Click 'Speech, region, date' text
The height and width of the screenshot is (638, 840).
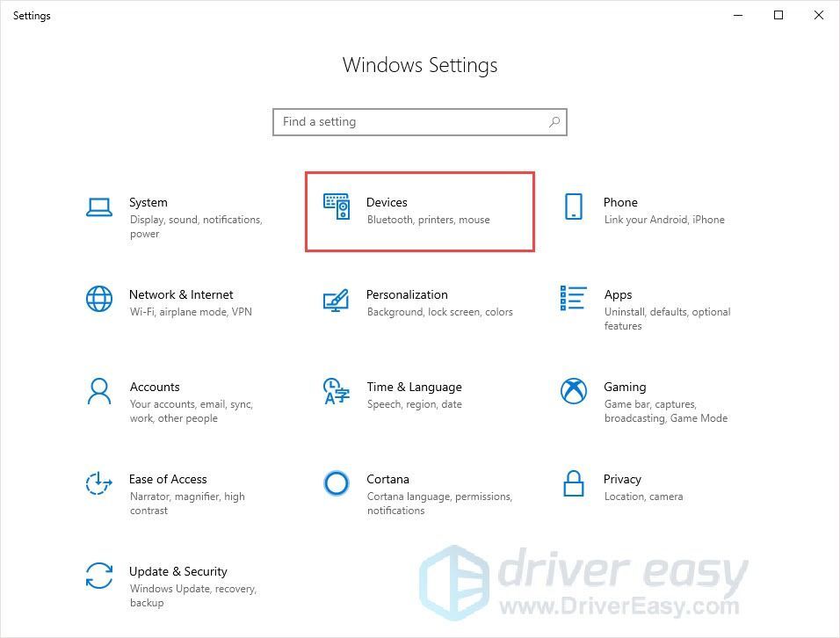pos(415,404)
